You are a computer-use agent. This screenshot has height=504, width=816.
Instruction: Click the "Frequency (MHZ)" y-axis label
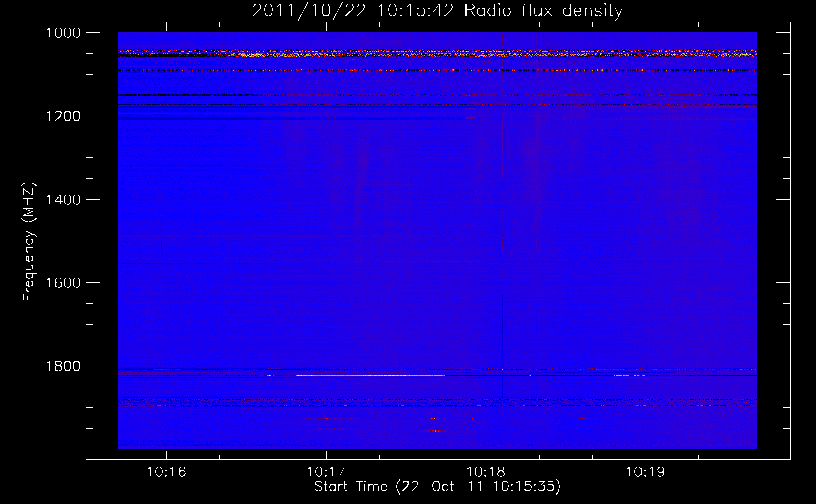(29, 242)
